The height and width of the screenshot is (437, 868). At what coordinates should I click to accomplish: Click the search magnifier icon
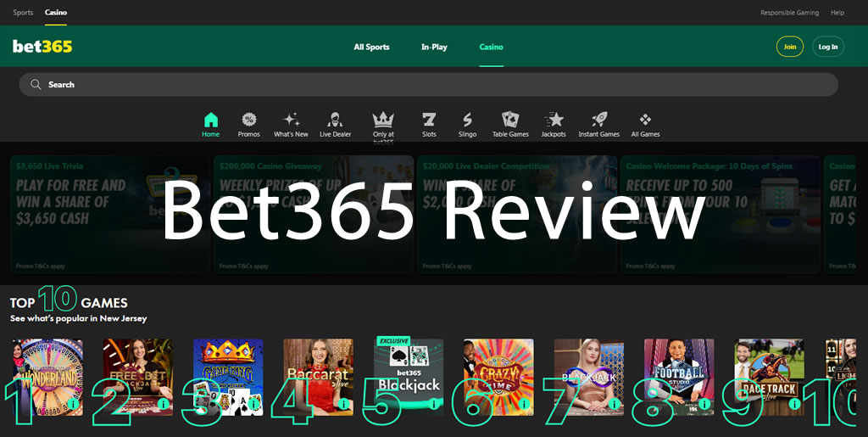tap(36, 85)
